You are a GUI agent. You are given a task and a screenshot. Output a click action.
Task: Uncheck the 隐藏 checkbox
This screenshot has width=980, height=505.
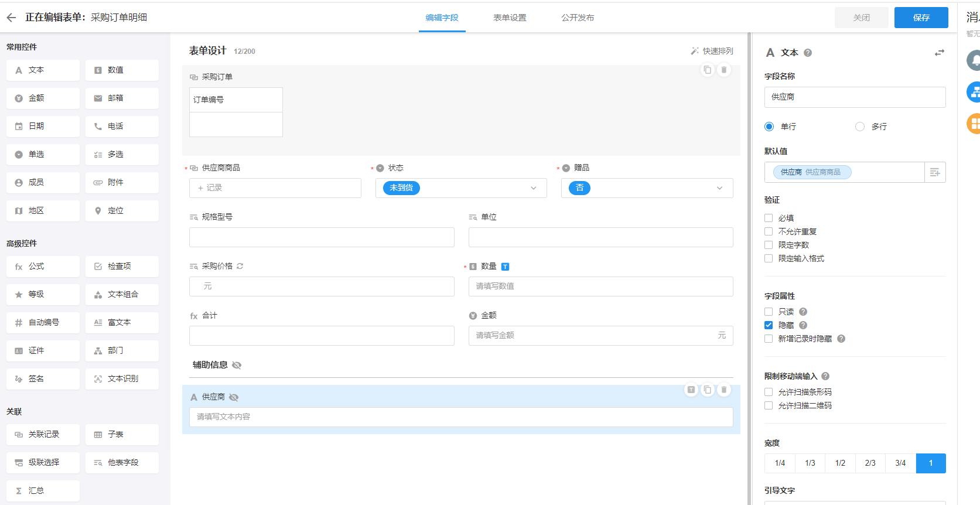coord(769,325)
